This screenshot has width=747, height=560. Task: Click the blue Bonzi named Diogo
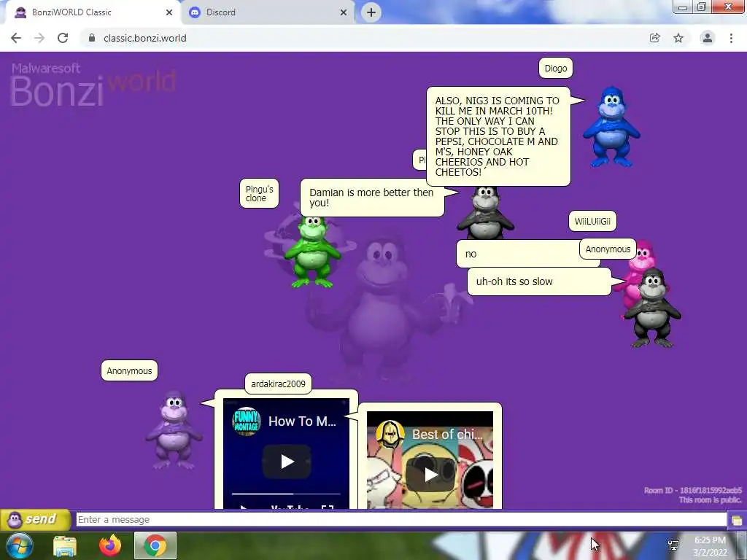coord(612,127)
